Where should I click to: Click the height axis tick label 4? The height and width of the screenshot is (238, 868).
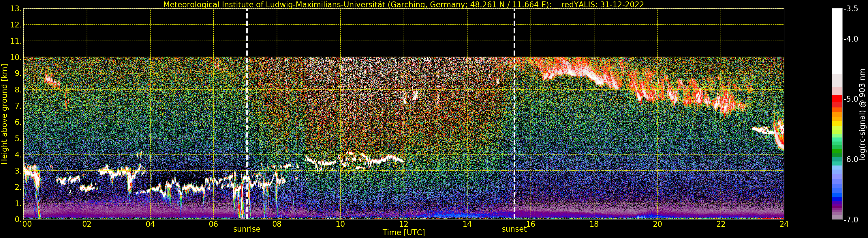click(x=18, y=155)
